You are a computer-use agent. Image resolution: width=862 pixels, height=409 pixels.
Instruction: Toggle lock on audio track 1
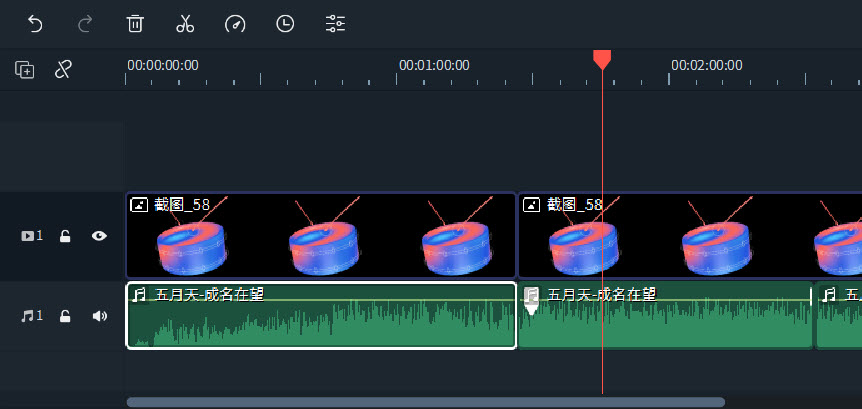pyautogui.click(x=65, y=316)
